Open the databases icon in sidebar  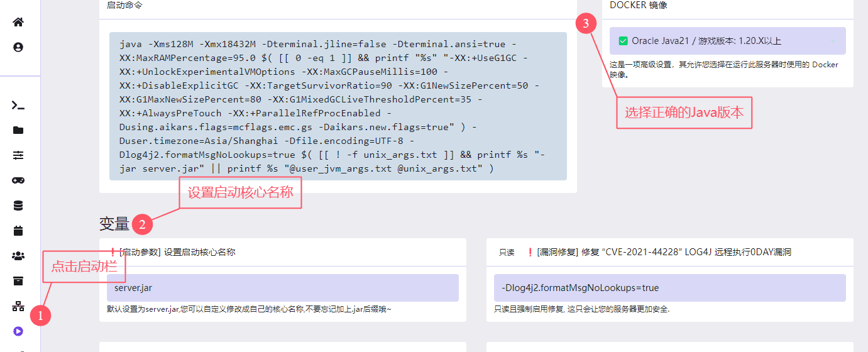pos(18,206)
